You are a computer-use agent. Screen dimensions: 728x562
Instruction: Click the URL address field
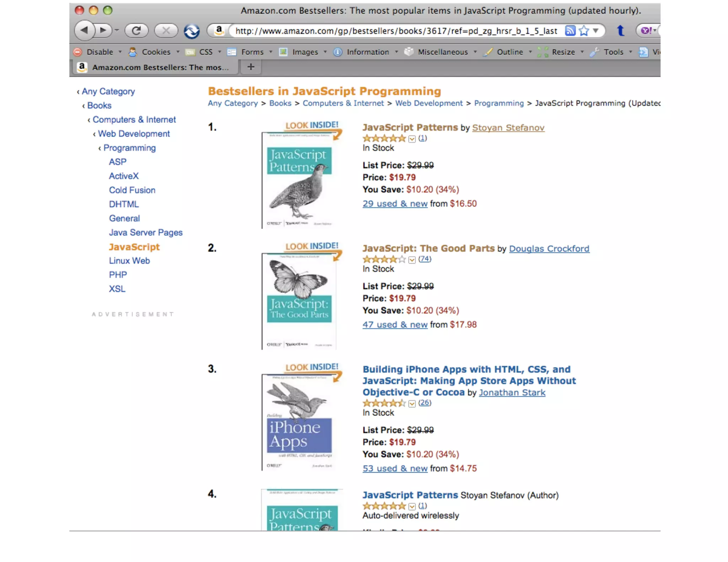click(x=396, y=31)
